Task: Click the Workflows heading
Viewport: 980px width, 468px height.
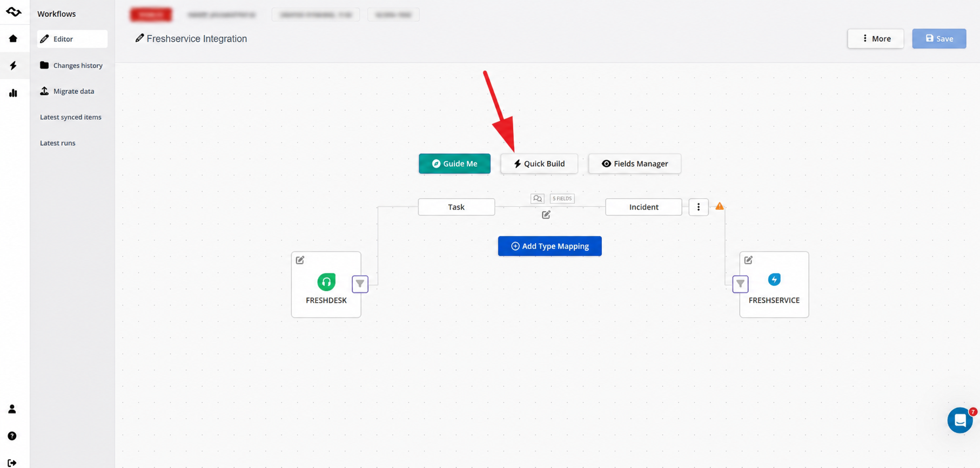Action: [57, 14]
